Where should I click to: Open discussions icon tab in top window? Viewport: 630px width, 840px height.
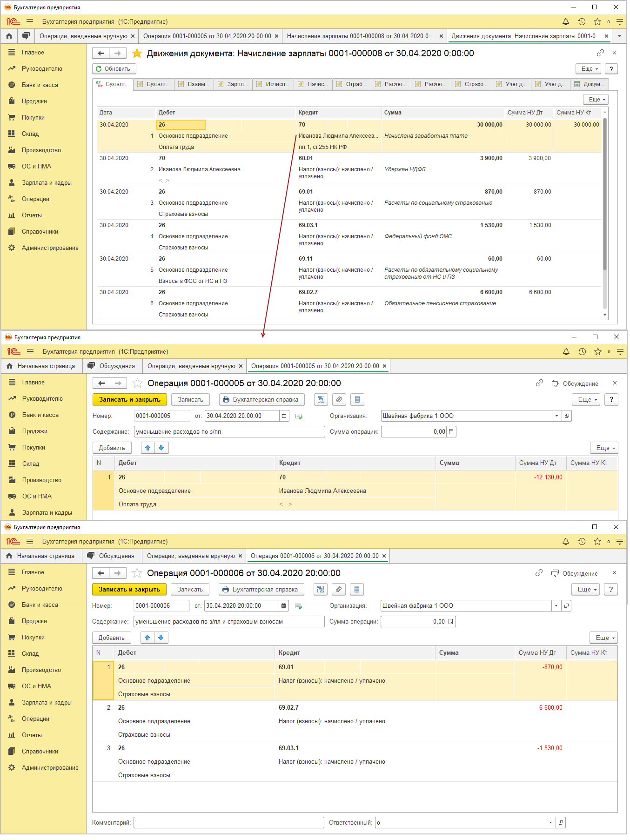[x=26, y=36]
